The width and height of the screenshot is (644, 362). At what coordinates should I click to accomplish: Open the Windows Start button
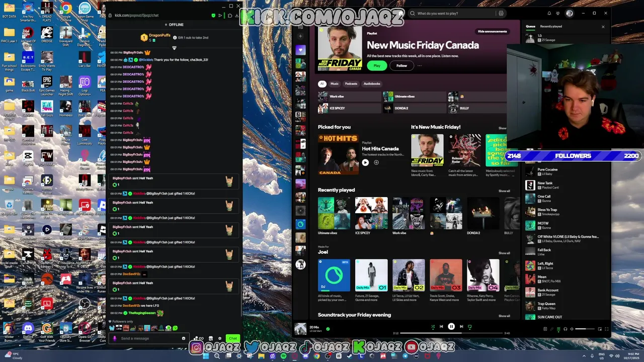pos(205,356)
